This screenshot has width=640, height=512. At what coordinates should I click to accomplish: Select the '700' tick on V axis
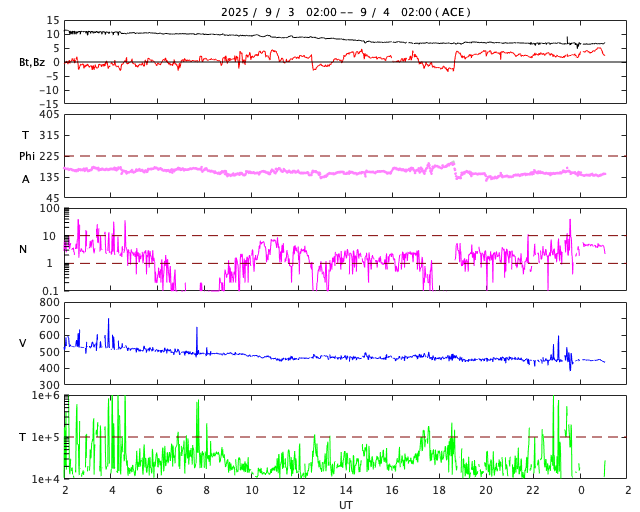[x=49, y=319]
